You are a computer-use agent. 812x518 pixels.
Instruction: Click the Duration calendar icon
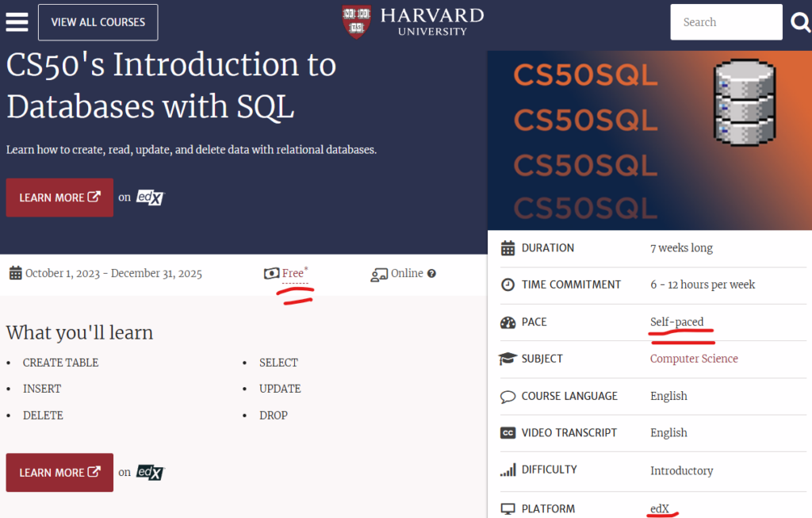click(x=508, y=248)
